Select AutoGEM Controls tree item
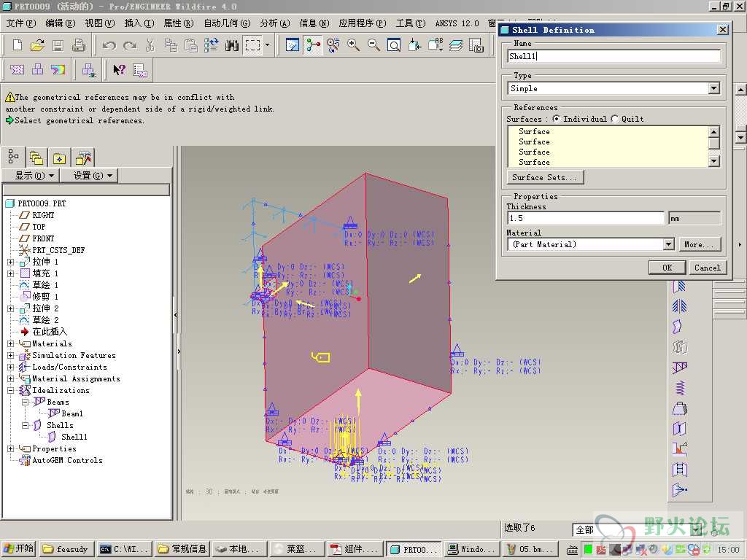747x560 pixels. pyautogui.click(x=67, y=460)
